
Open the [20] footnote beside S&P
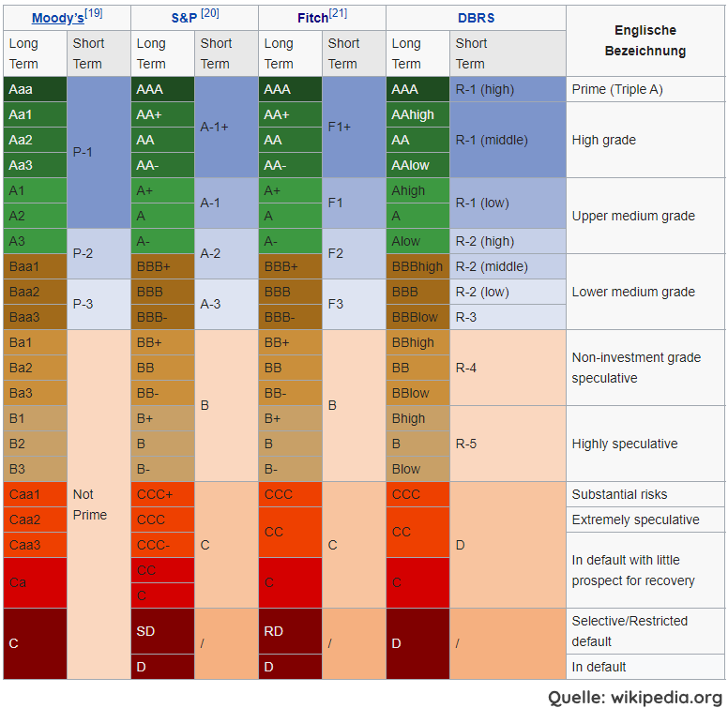[x=209, y=13]
